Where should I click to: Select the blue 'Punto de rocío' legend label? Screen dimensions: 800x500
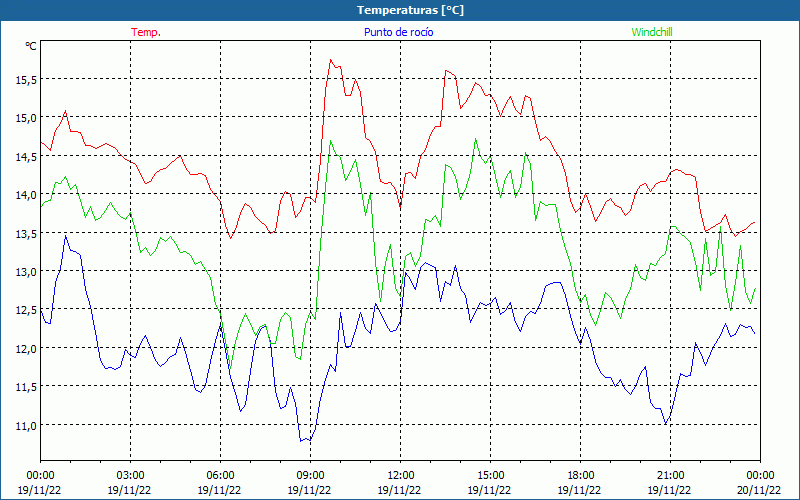tap(398, 32)
